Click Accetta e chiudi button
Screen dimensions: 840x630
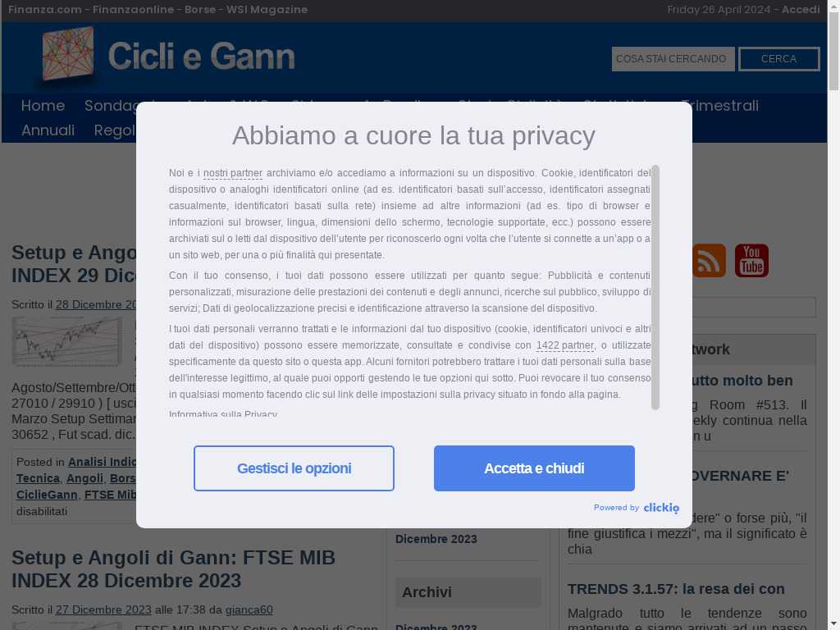[x=534, y=468]
